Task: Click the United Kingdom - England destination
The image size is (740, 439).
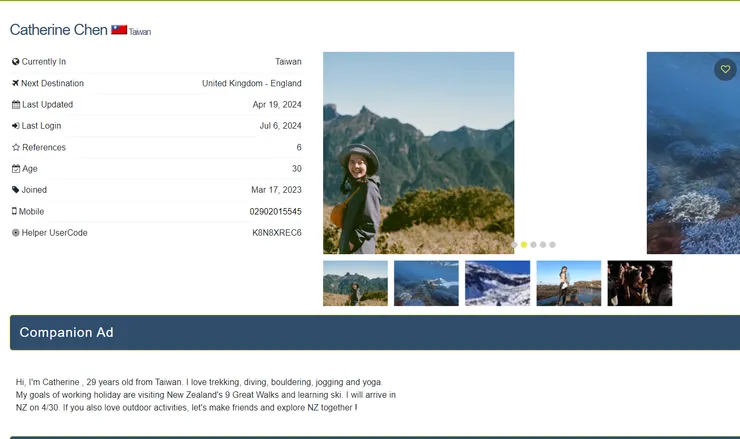Action: click(x=252, y=83)
